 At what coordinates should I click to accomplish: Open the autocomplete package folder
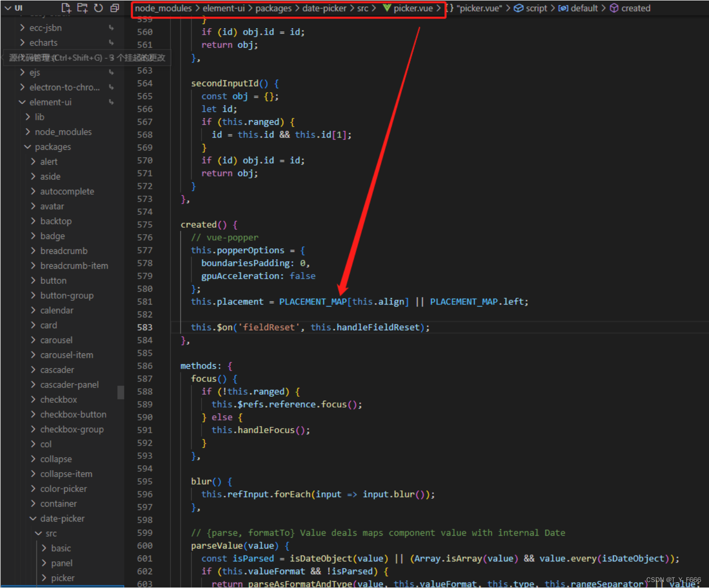67,191
